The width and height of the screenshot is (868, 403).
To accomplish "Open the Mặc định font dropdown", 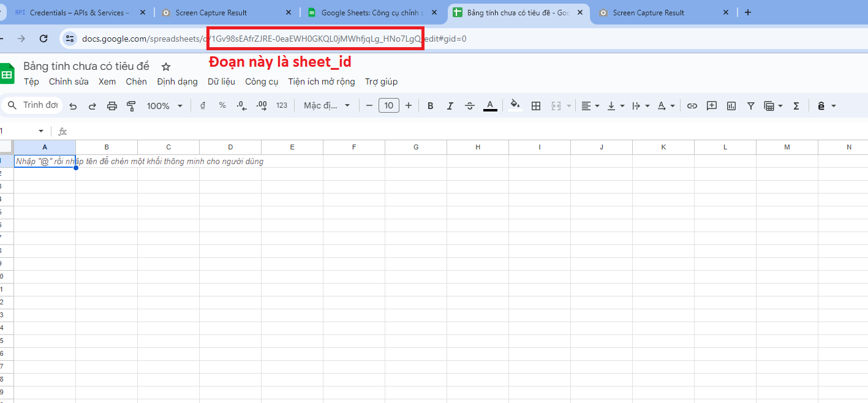I will tap(326, 106).
